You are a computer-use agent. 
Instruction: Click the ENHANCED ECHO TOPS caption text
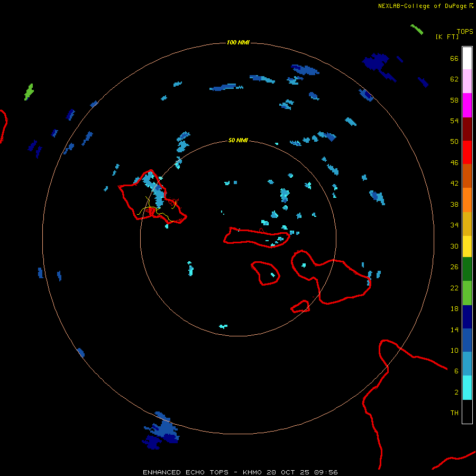[x=186, y=472]
